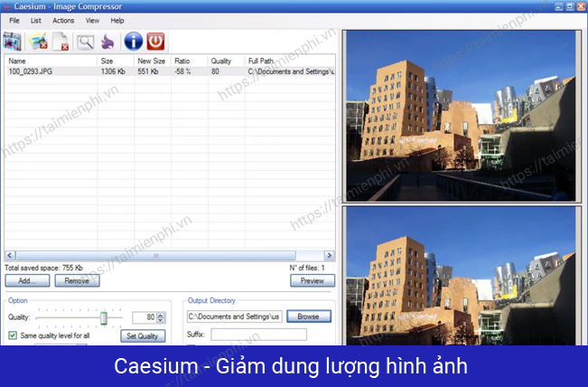Click the horizontal scrollbar thumb of file list
The height and width of the screenshot is (387, 588).
click(155, 256)
